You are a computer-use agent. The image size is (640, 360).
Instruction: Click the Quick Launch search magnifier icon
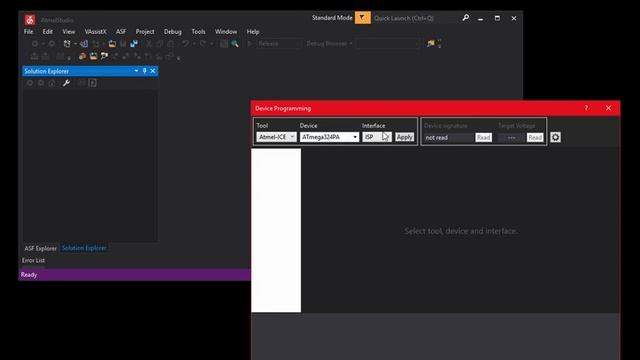pos(466,18)
